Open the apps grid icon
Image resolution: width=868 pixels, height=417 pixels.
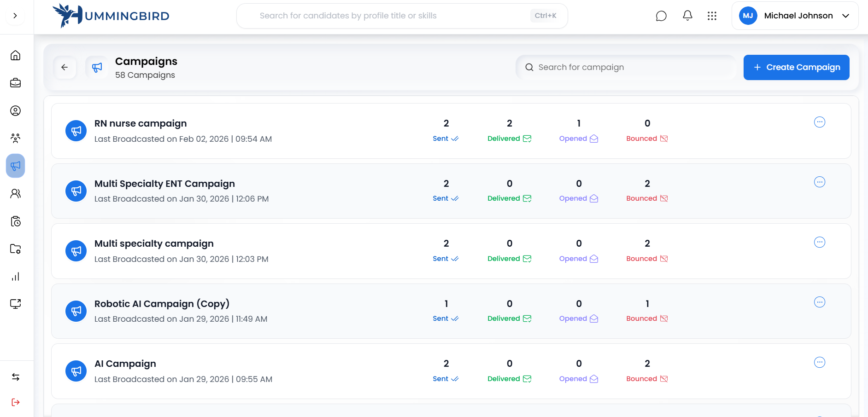(x=712, y=16)
